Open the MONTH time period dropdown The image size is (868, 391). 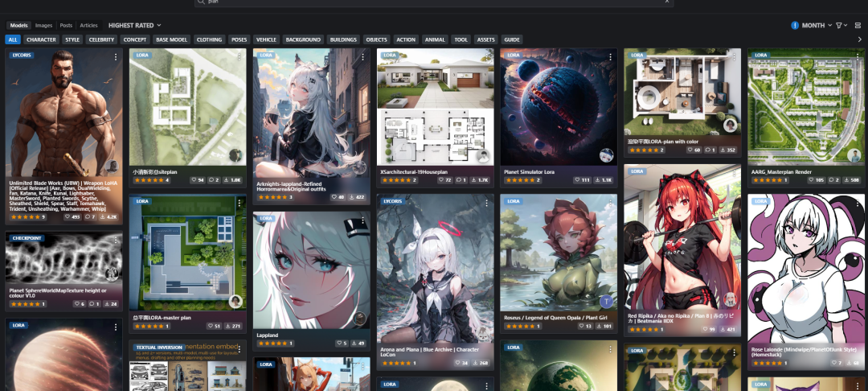pos(817,26)
